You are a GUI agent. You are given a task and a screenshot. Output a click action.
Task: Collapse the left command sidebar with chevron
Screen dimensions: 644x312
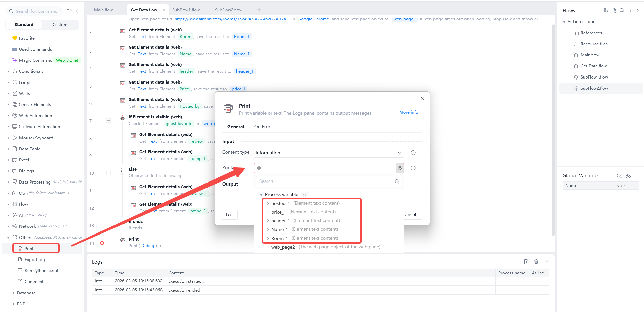pyautogui.click(x=77, y=11)
